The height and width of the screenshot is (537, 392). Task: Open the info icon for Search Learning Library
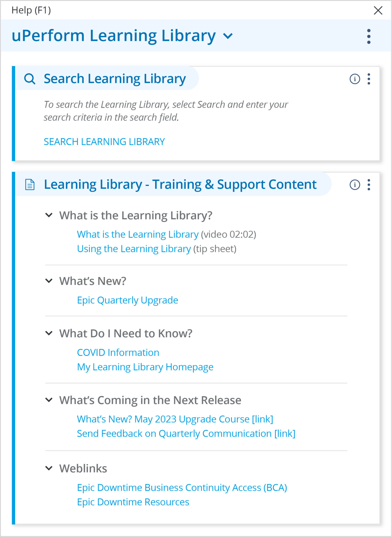tap(355, 79)
